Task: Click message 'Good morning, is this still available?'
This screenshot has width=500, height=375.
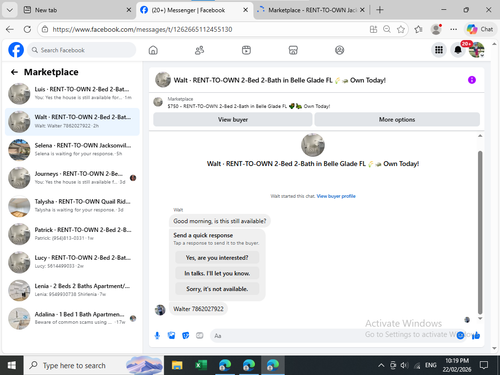Action: click(x=220, y=221)
